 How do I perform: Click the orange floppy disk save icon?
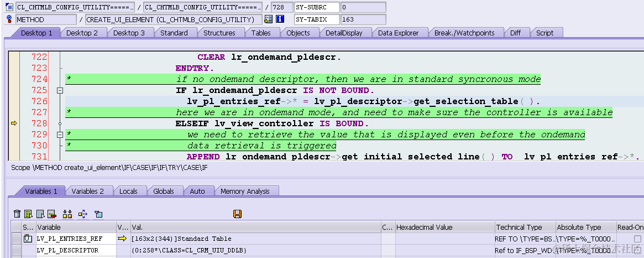[x=237, y=214]
